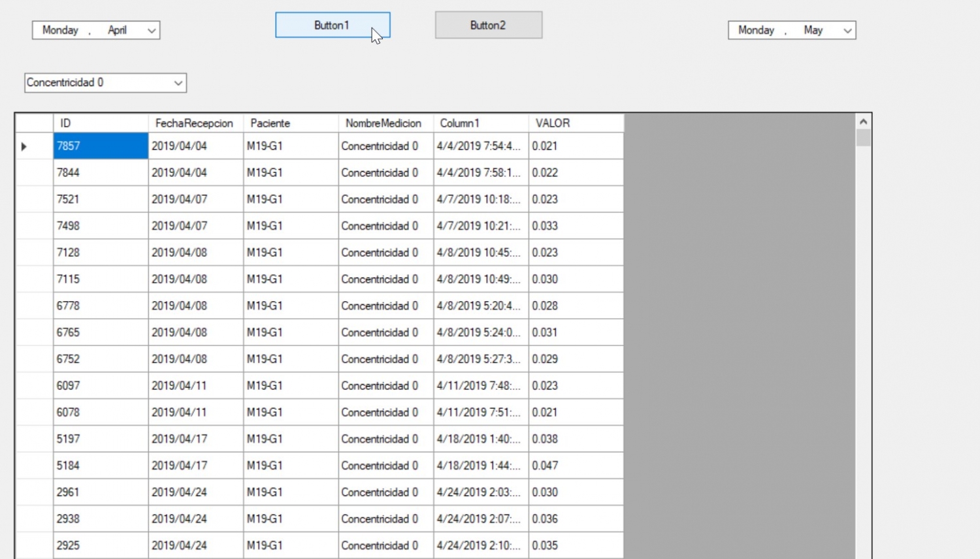The width and height of the screenshot is (980, 559).
Task: Sort by the NombreMedicion column header
Action: (386, 123)
